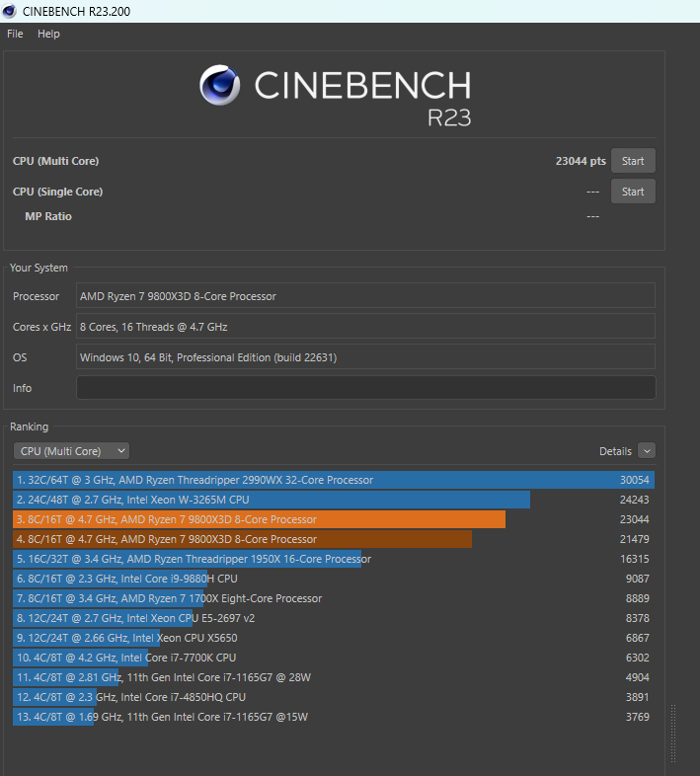Highlight the Core i7-7700K ranking entry

coord(334,658)
